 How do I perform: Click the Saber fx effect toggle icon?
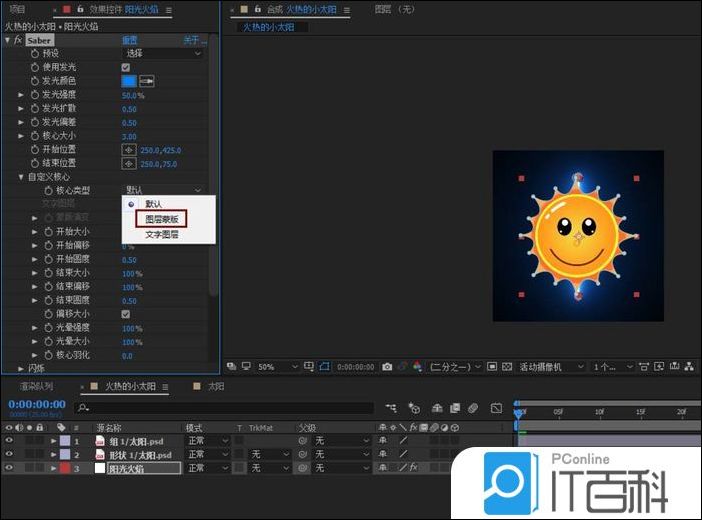click(x=18, y=40)
